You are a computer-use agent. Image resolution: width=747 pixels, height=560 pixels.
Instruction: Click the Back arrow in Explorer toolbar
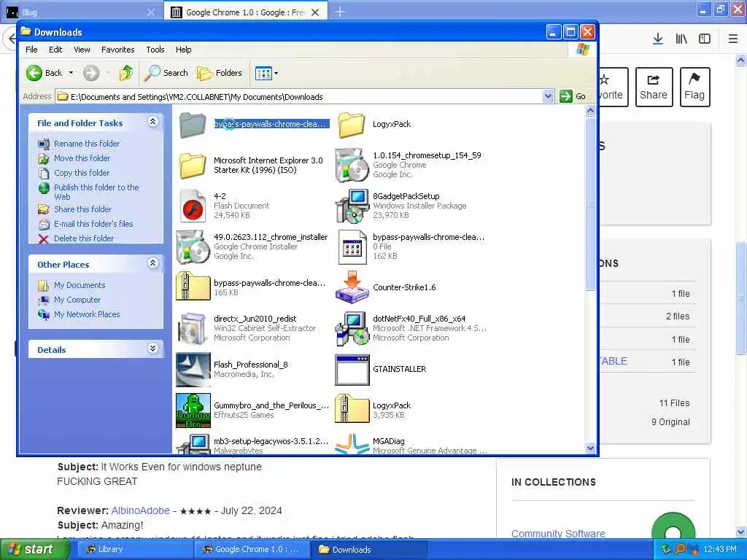click(x=34, y=73)
